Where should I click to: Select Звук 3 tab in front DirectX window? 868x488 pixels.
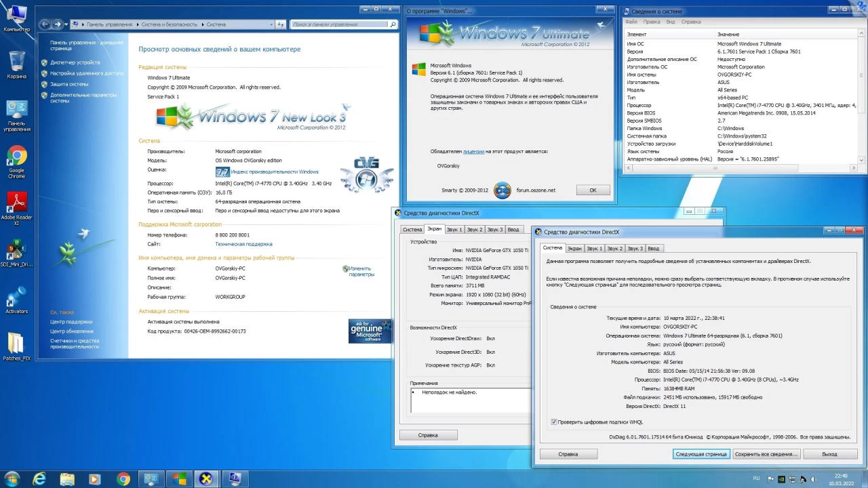[635, 248]
